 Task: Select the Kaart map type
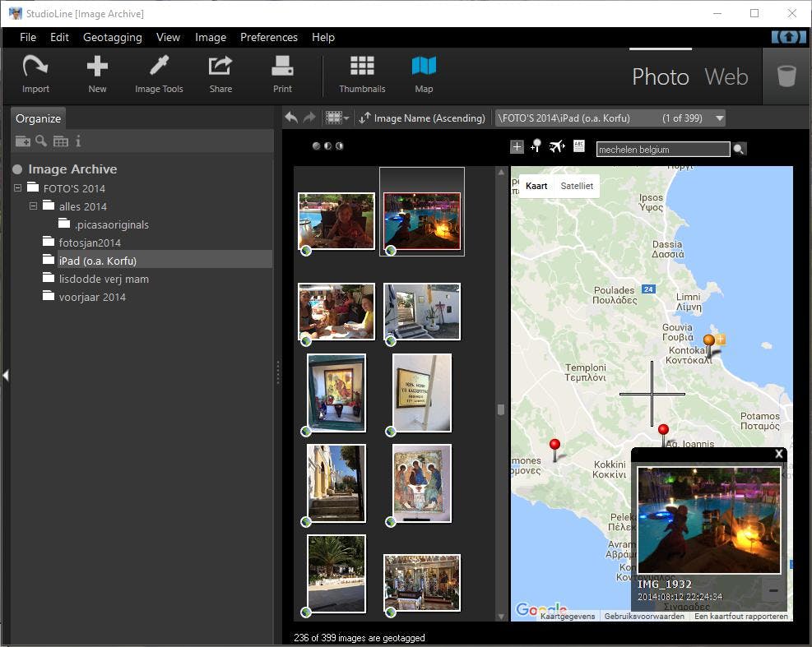click(536, 186)
